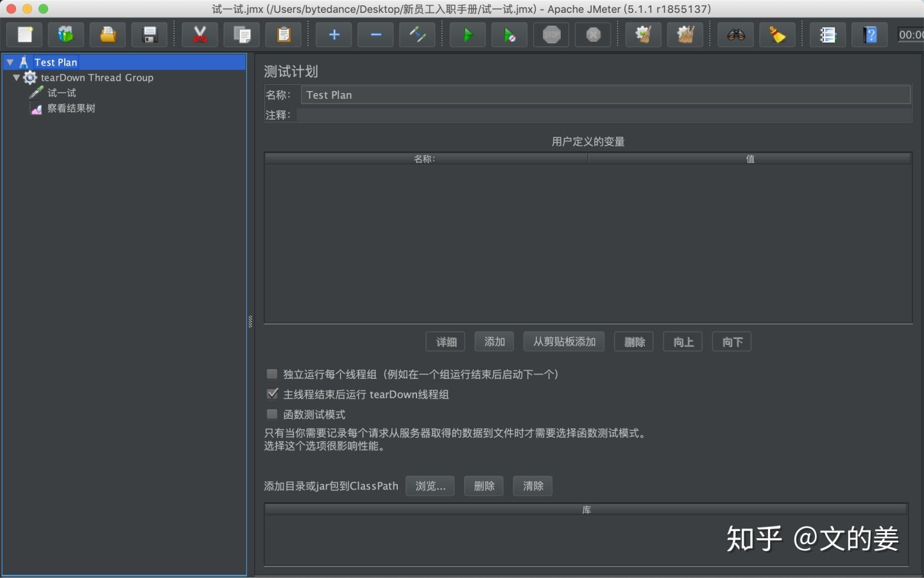
Task: Click the elapsed time 00:0 display
Action: (x=911, y=35)
